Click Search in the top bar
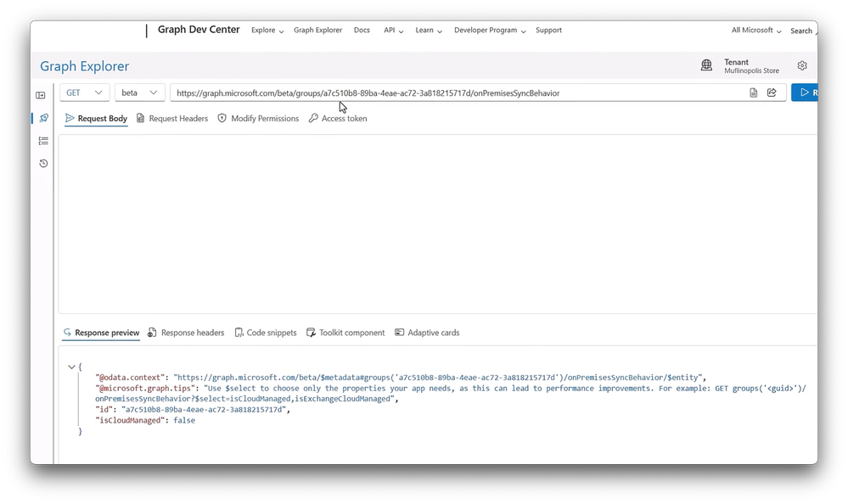848x504 pixels. pos(801,31)
